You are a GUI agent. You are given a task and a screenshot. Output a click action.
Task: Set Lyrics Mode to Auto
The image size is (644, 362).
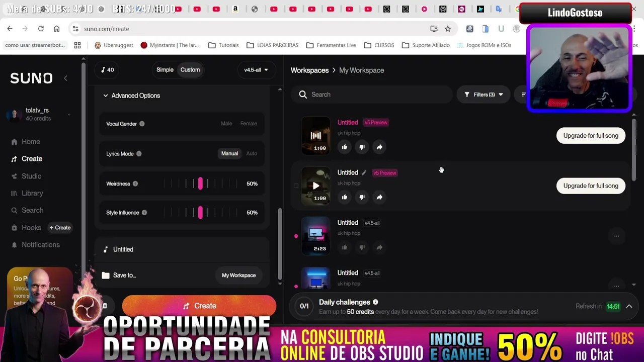click(252, 154)
